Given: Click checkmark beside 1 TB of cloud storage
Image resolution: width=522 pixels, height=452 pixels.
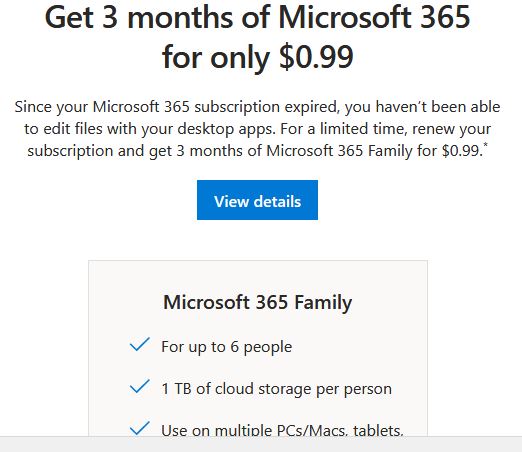Looking at the screenshot, I should 140,386.
